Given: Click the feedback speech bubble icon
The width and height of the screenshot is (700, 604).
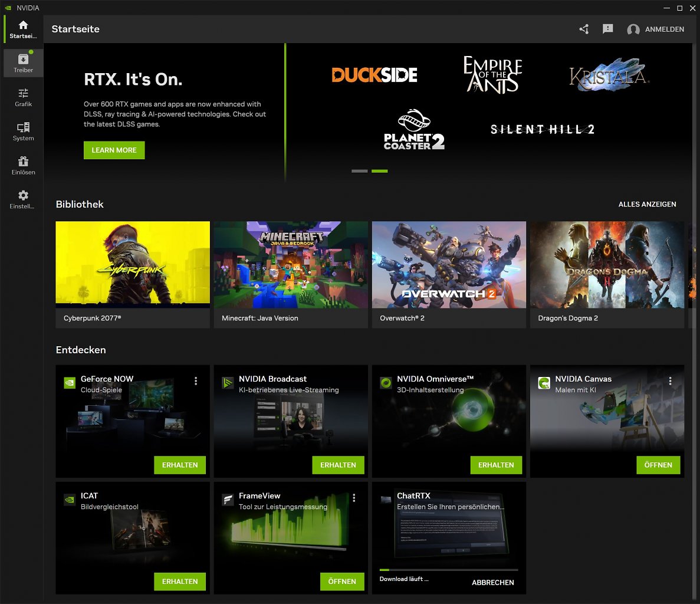Looking at the screenshot, I should (607, 29).
